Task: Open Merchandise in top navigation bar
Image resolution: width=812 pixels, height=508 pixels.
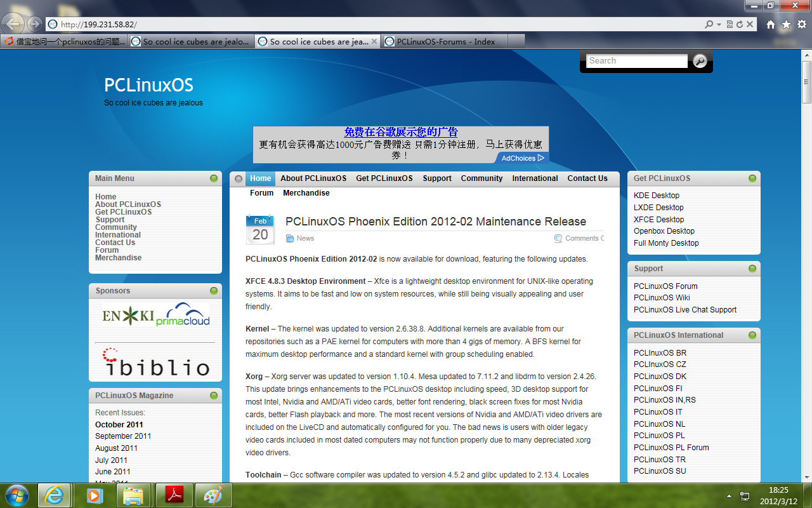Action: click(x=306, y=193)
